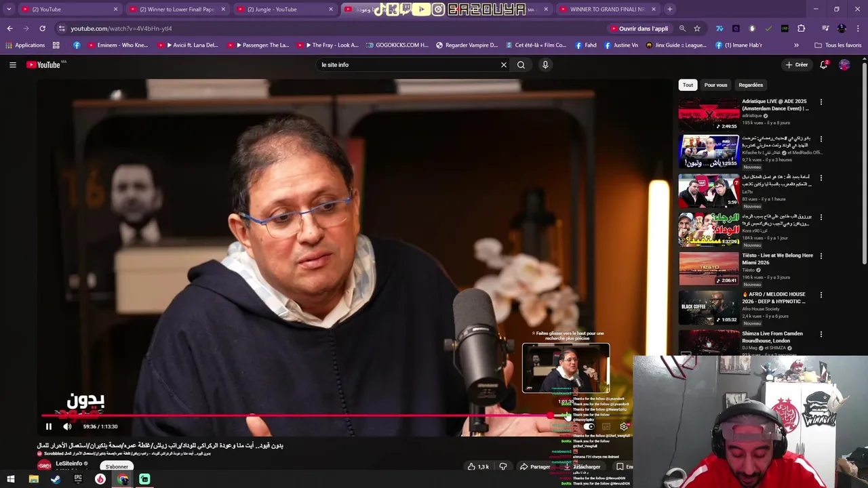This screenshot has width=868, height=488.
Task: Switch to '(2) Jungle - YouTube' tab
Action: (x=283, y=9)
